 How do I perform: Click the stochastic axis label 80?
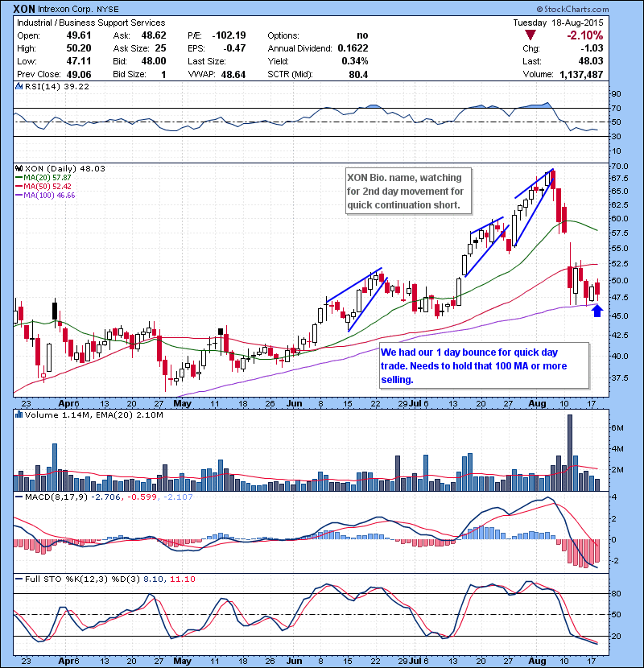pos(616,593)
